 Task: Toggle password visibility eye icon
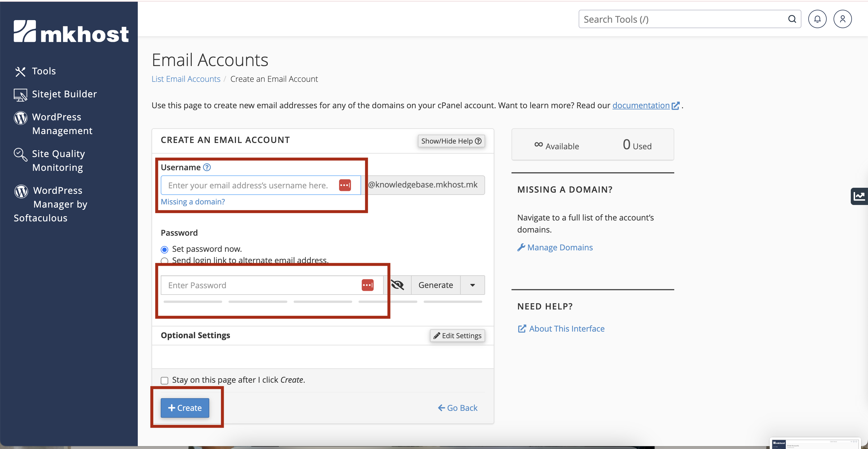[x=397, y=285]
